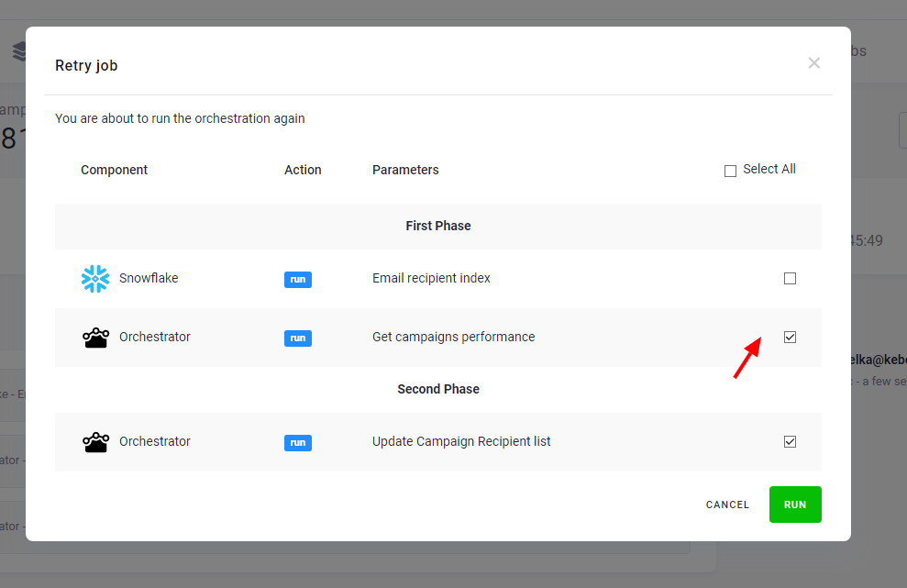Viewport: 907px width, 588px height.
Task: Click the run badge next to Snowflake
Action: 297,279
